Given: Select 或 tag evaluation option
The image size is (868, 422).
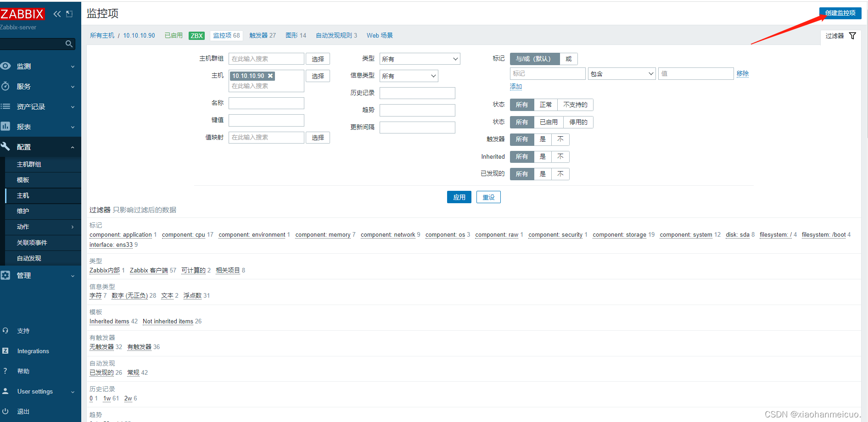Looking at the screenshot, I should point(569,59).
